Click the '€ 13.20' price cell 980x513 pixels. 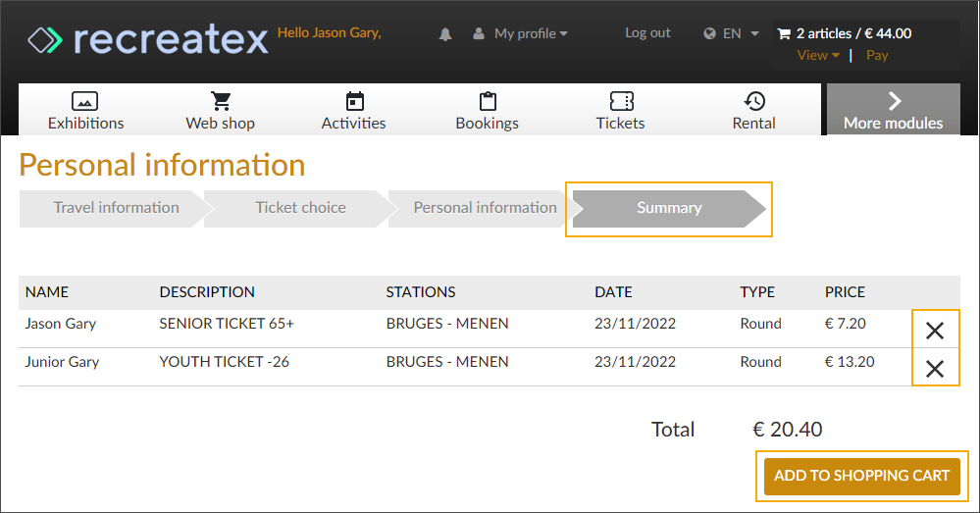850,362
